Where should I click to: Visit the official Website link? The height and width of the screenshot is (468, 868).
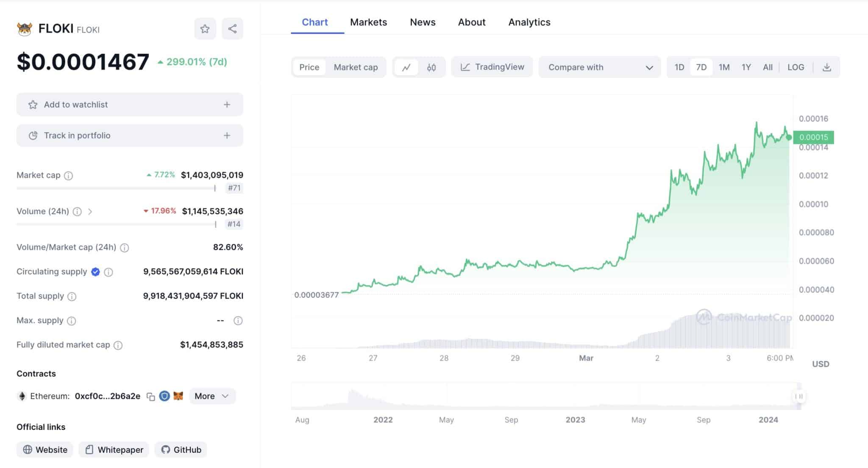[45, 450]
